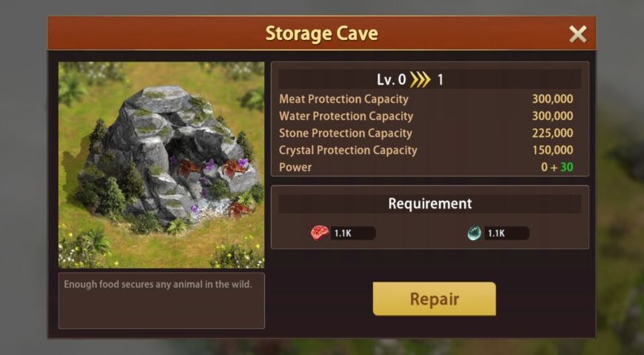
Task: Select Stone Protection Capacity row
Action: point(426,133)
